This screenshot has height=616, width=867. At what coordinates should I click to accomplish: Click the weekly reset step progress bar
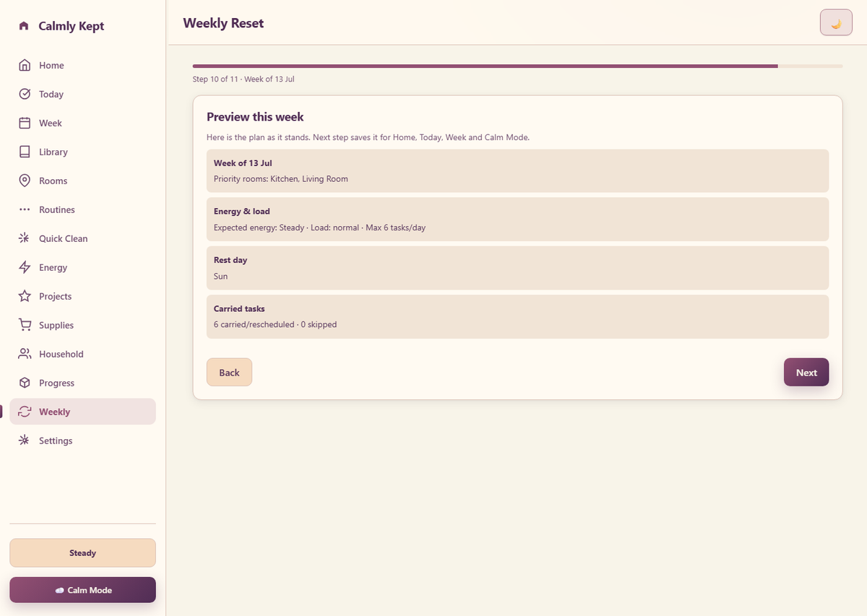[517, 66]
